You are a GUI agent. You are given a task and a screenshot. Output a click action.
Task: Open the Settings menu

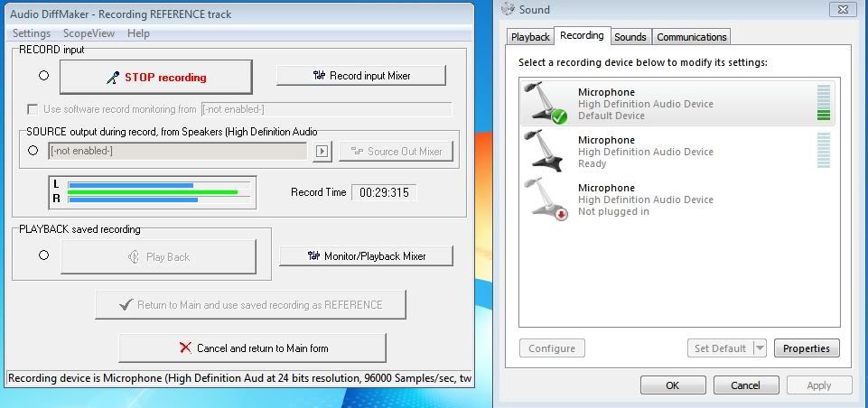pyautogui.click(x=32, y=33)
